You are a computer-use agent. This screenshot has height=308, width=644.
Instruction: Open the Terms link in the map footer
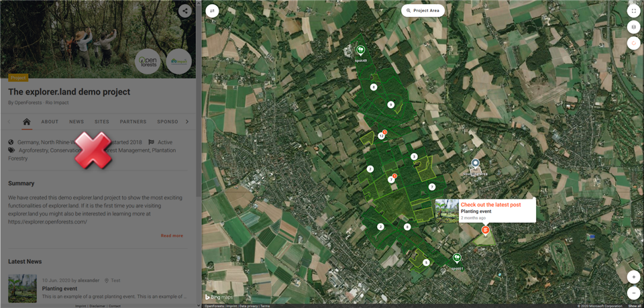coord(265,306)
